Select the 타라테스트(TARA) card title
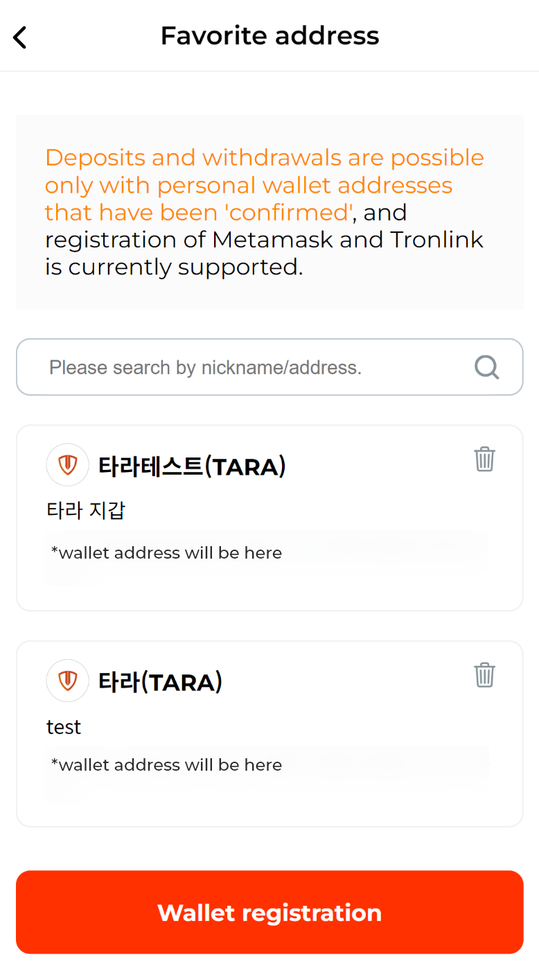Screen dimensions: 539x980 [192, 466]
